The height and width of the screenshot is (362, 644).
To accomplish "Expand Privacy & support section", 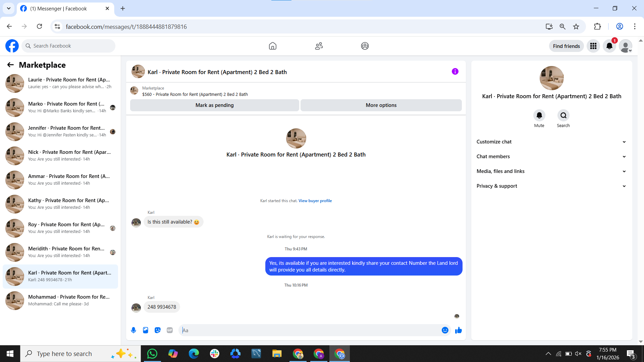I will point(551,186).
